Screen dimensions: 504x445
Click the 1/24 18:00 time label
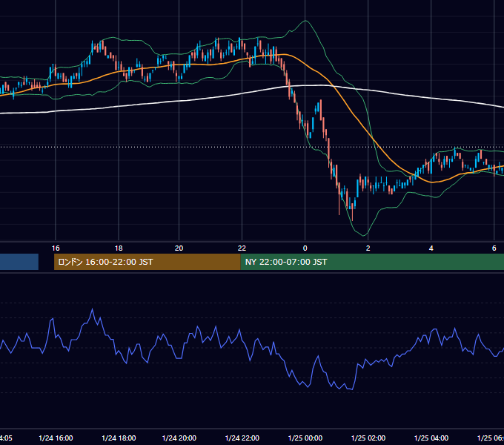pos(119,438)
